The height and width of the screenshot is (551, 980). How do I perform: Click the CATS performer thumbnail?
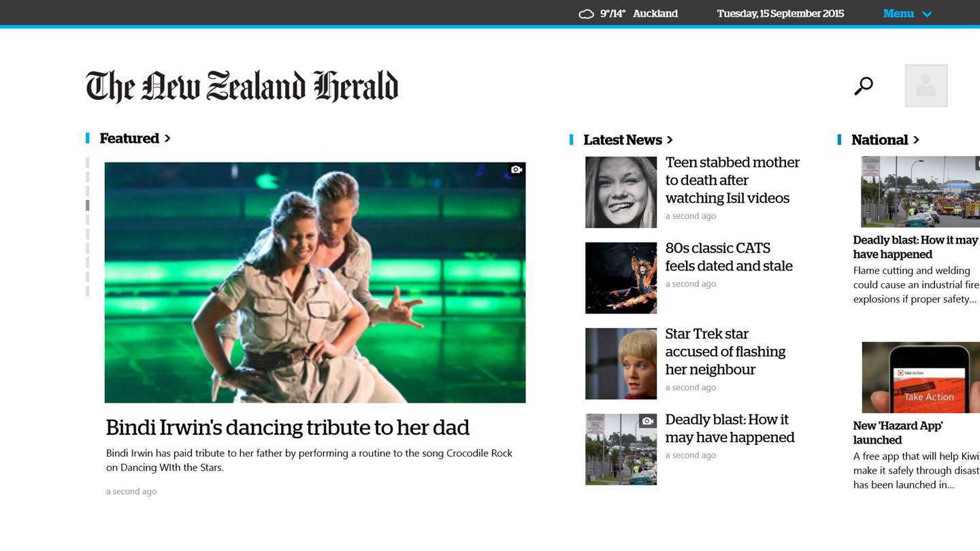click(x=621, y=278)
